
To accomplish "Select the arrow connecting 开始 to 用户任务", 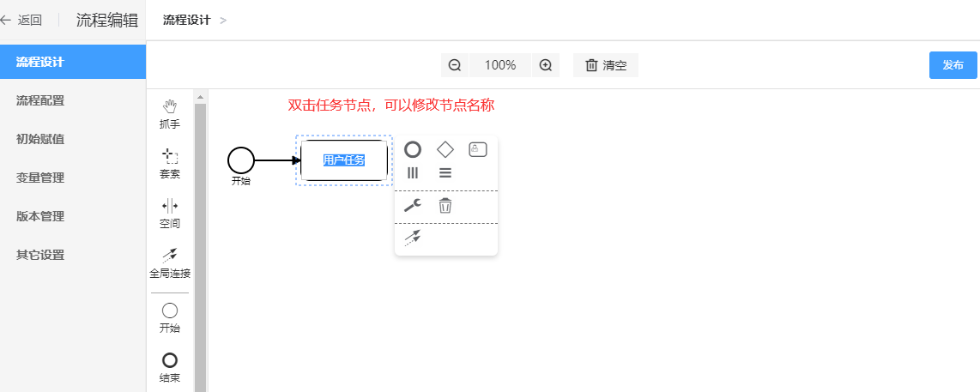I will point(277,160).
